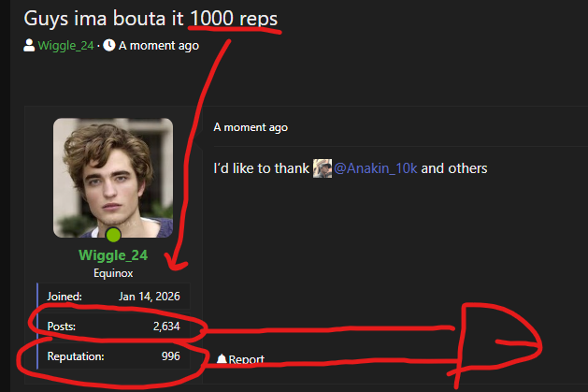Image resolution: width=588 pixels, height=392 pixels.
Task: Open the green Wiggle_24 link under thread title
Action: (x=66, y=46)
